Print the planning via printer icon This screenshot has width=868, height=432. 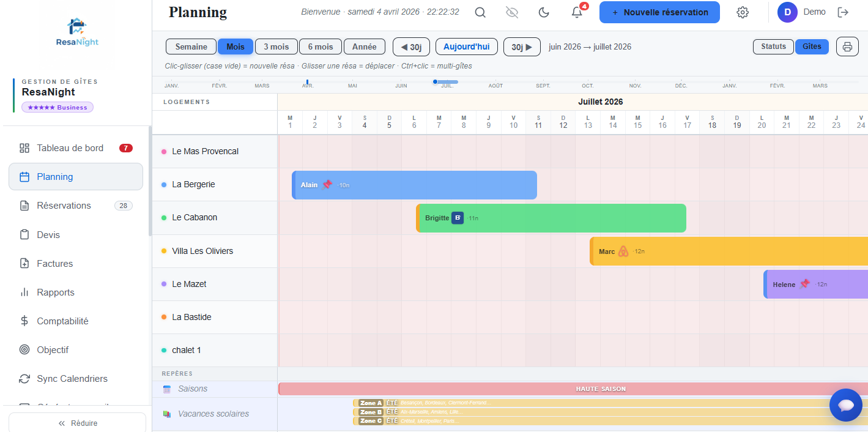tap(847, 47)
